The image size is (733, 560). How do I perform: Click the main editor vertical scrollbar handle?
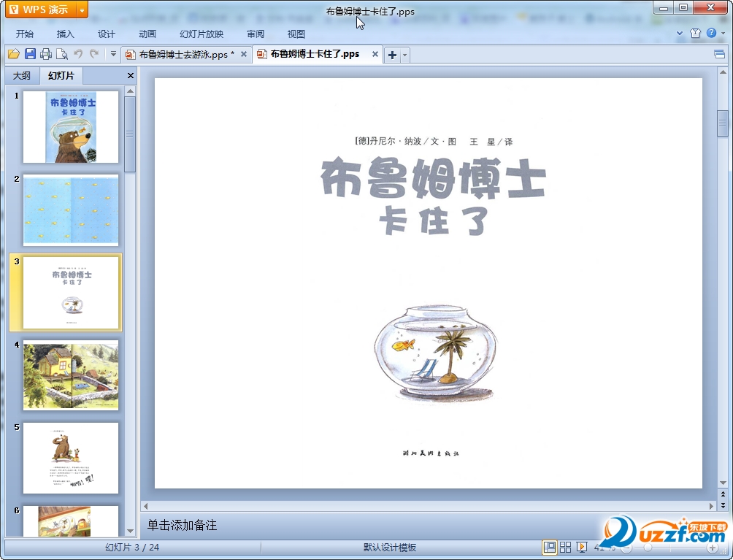723,123
